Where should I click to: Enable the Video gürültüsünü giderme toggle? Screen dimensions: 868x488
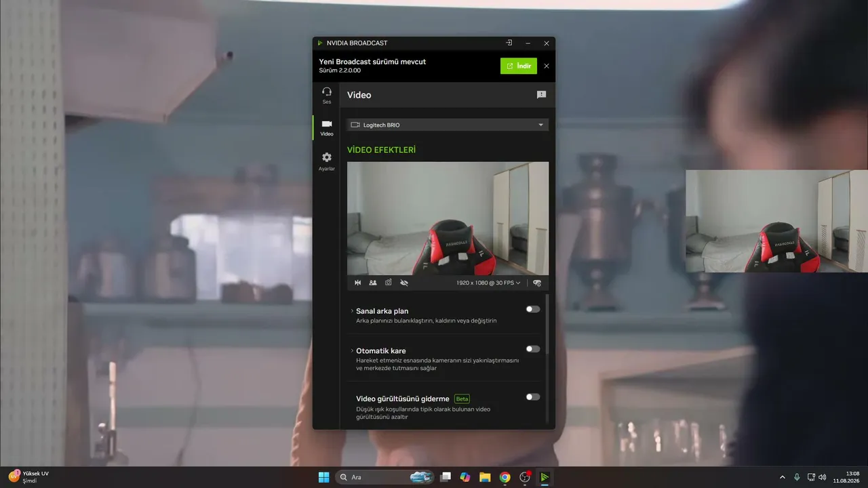coord(533,397)
